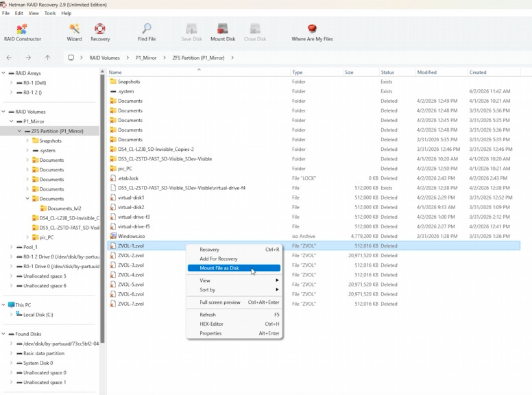The image size is (532, 395).
Task: Select the Snapshots folder icon in file list
Action: point(113,82)
